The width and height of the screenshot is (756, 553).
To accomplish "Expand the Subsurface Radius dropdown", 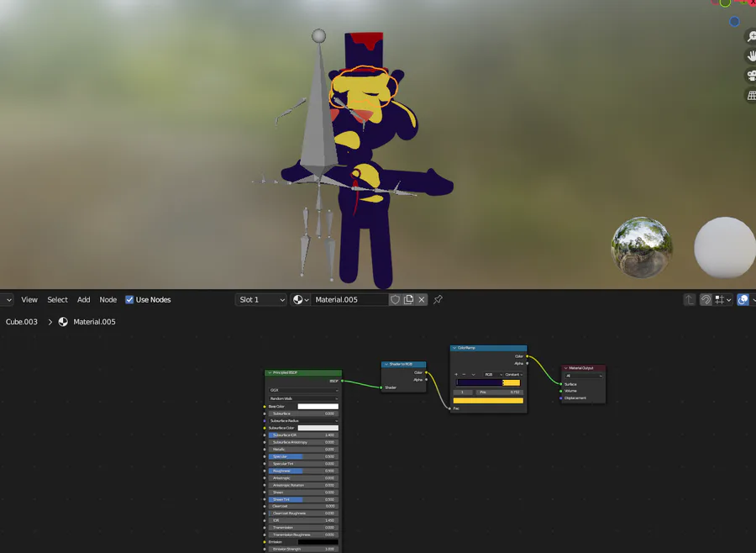I will point(303,421).
